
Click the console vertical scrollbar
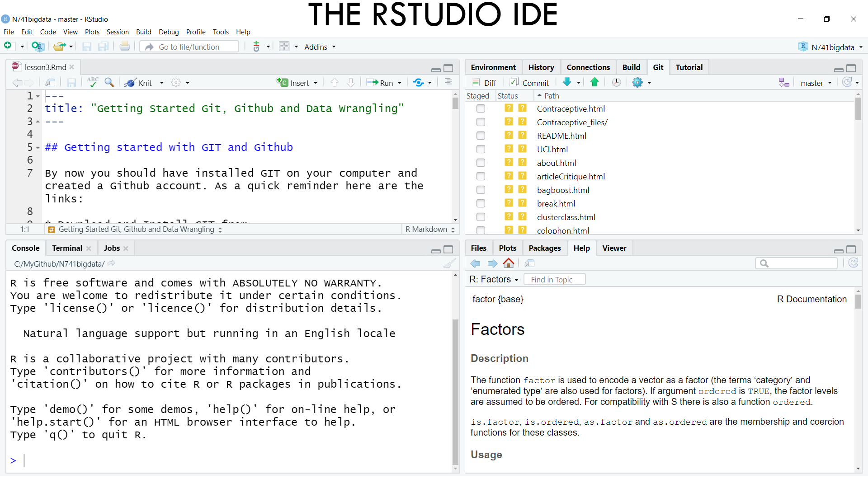pyautogui.click(x=455, y=393)
